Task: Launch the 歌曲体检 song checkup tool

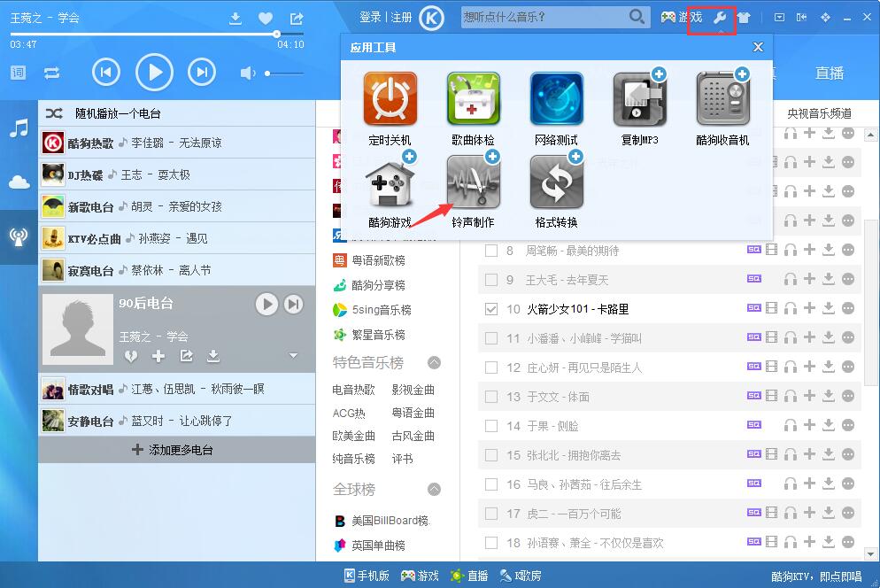Action: click(473, 99)
